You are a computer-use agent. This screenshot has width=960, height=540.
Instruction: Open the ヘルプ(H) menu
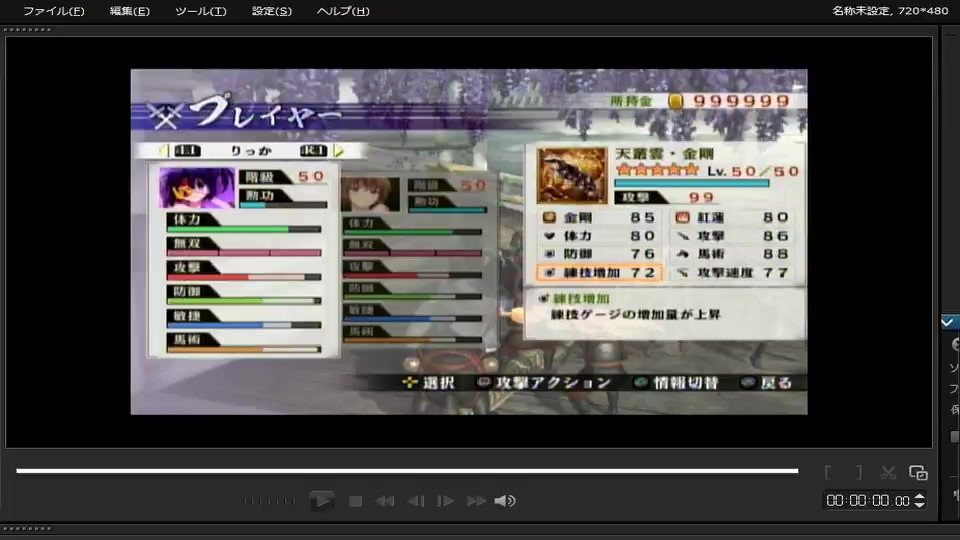click(x=343, y=11)
